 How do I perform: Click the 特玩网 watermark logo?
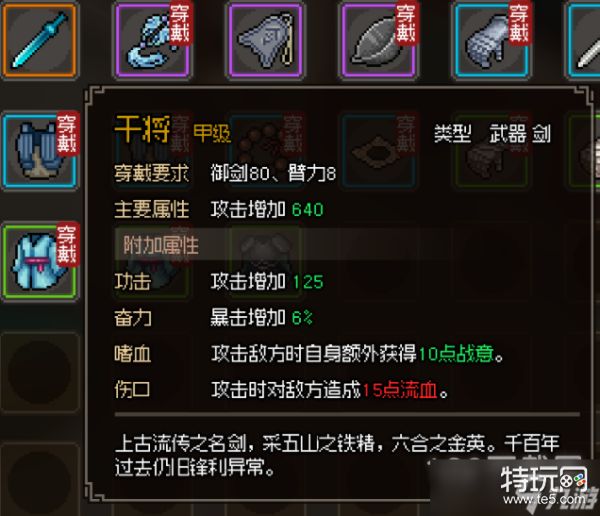545,485
